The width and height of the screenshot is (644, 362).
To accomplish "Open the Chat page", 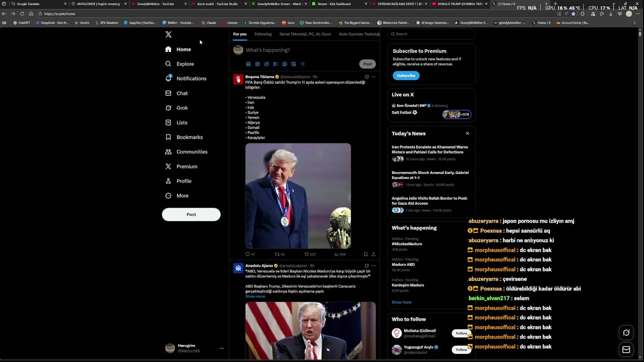I will click(x=177, y=93).
